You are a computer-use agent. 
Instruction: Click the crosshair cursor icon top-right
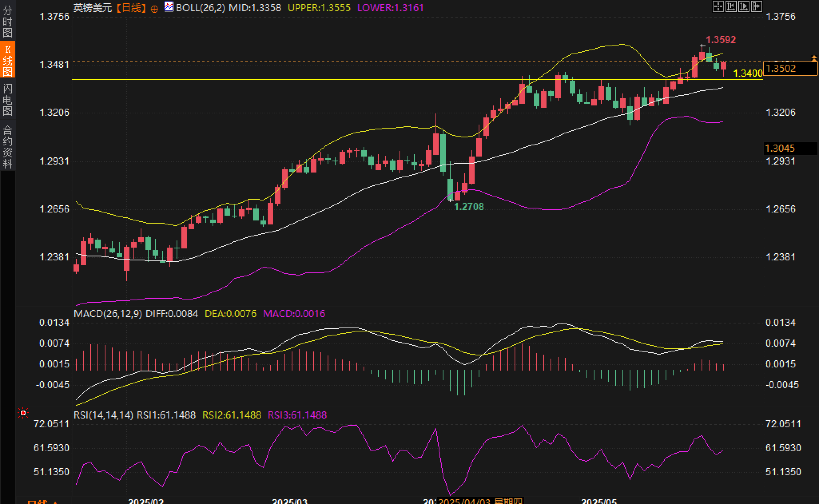point(718,6)
